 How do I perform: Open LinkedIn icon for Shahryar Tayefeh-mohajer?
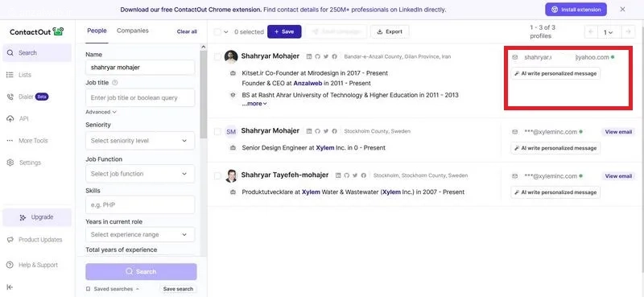coord(338,175)
